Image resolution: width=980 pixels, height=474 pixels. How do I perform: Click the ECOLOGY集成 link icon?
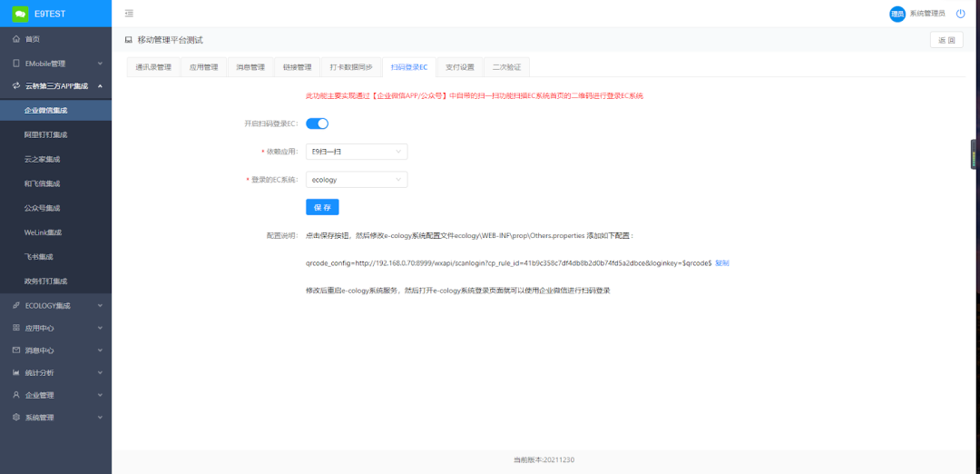16,305
